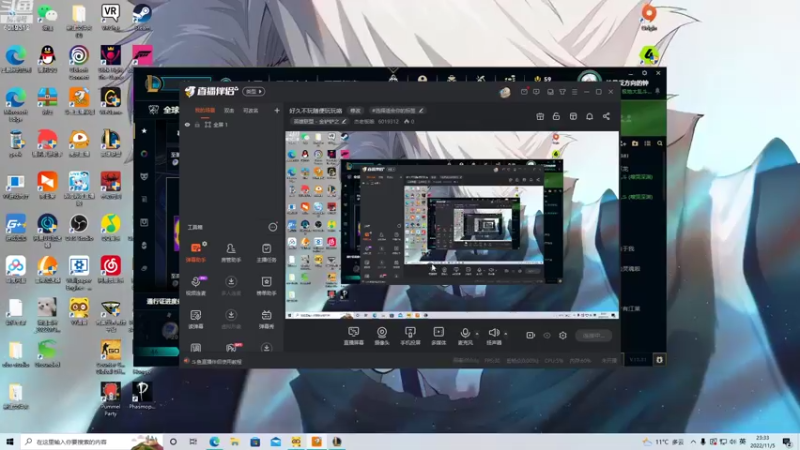Click the star icon in League client sidebar
This screenshot has width=800, height=450.
[x=144, y=131]
